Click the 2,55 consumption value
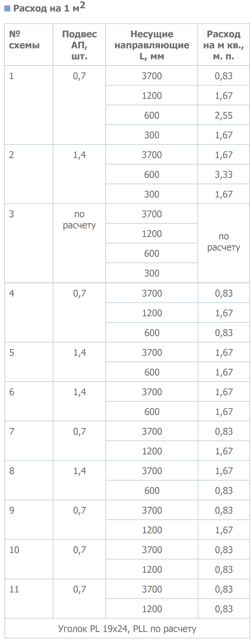This screenshot has height=644, width=252. (x=224, y=115)
